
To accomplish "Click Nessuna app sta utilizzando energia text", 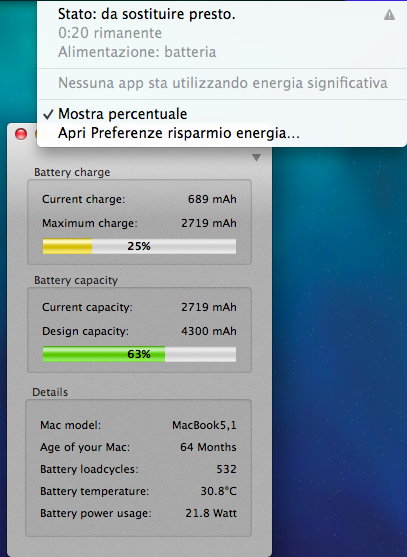I will (223, 83).
